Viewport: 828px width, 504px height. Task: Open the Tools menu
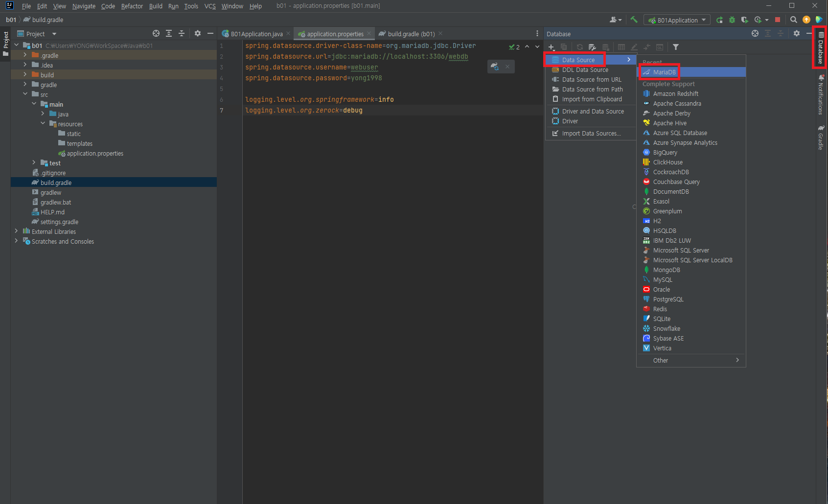191,6
